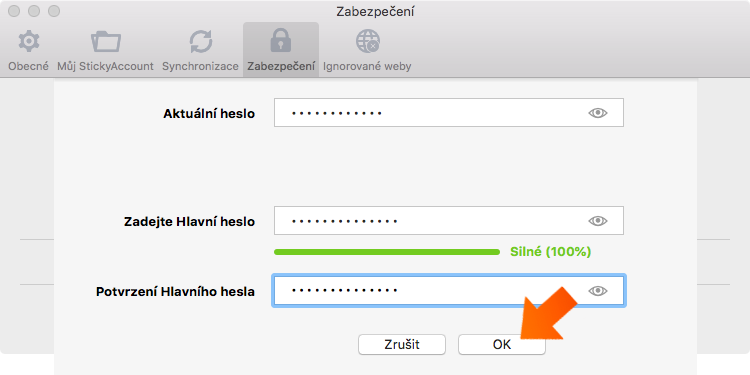Image resolution: width=750 pixels, height=375 pixels.
Task: Open the Obecné gear icon
Action: (29, 42)
